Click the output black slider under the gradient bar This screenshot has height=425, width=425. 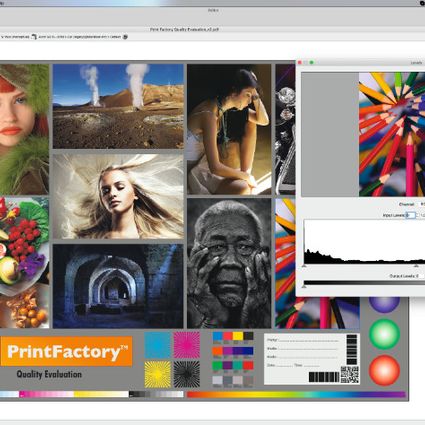304,286
